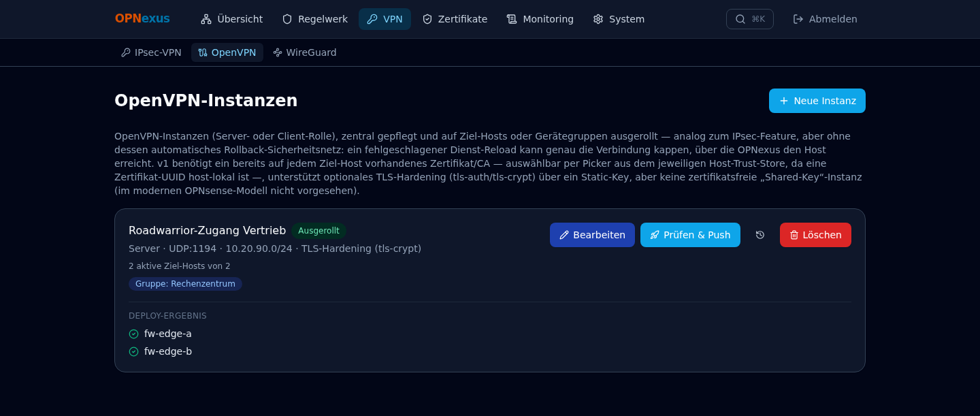980x416 pixels.
Task: Click the fw-edge-b host name
Action: click(x=168, y=351)
